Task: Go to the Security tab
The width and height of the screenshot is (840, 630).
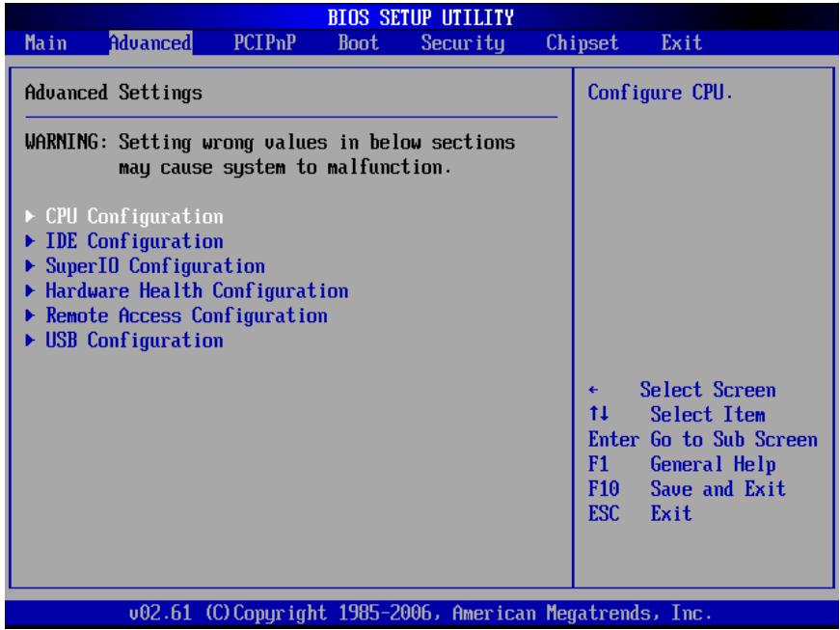Action: click(x=463, y=42)
